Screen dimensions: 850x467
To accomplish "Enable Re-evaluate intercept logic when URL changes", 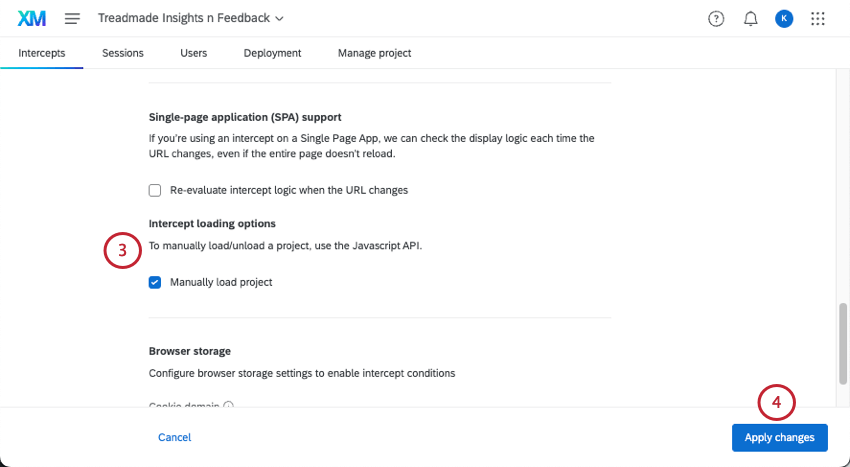I will 155,190.
